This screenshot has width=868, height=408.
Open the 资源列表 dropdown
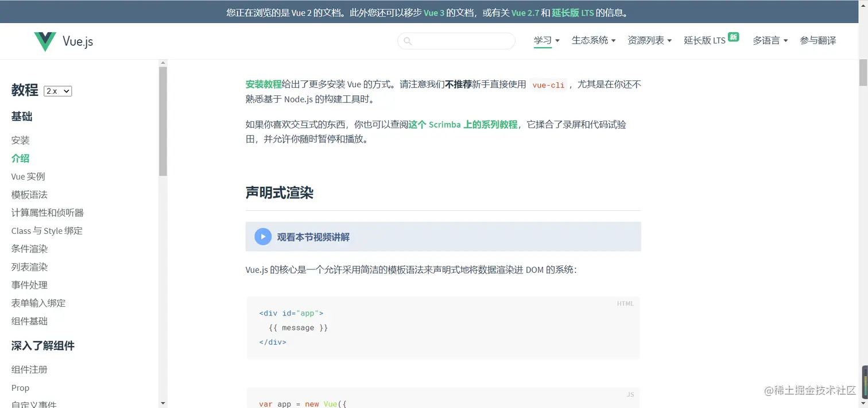(649, 40)
